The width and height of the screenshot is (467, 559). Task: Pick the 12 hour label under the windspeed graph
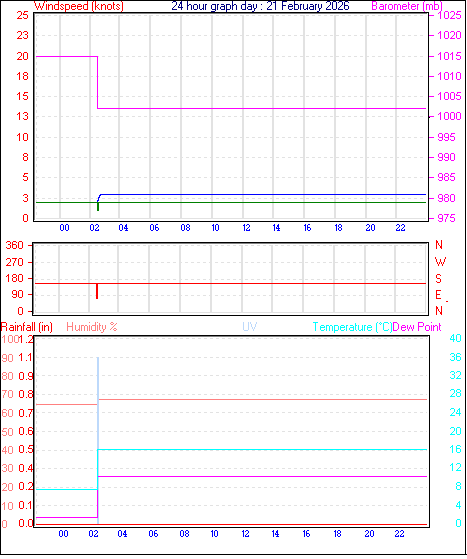246,228
